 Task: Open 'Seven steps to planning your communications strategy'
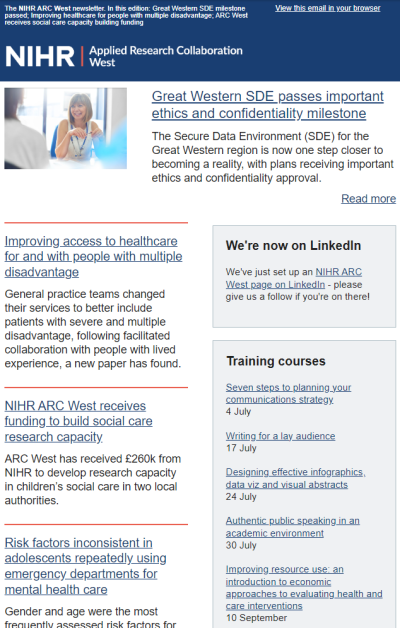(288, 393)
